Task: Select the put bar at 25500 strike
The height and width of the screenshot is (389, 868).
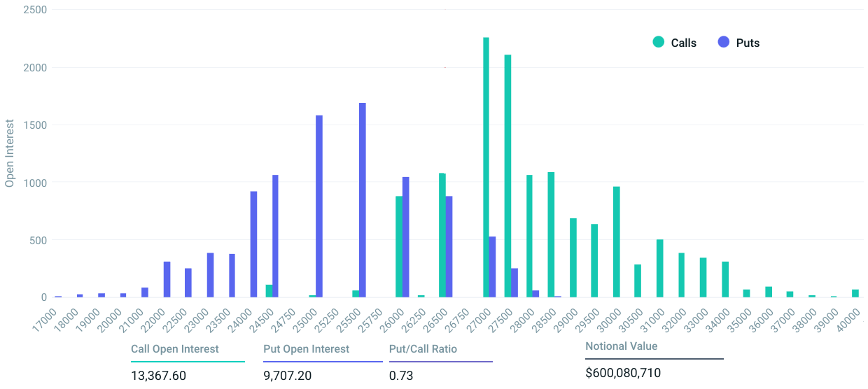Action: coord(363,200)
